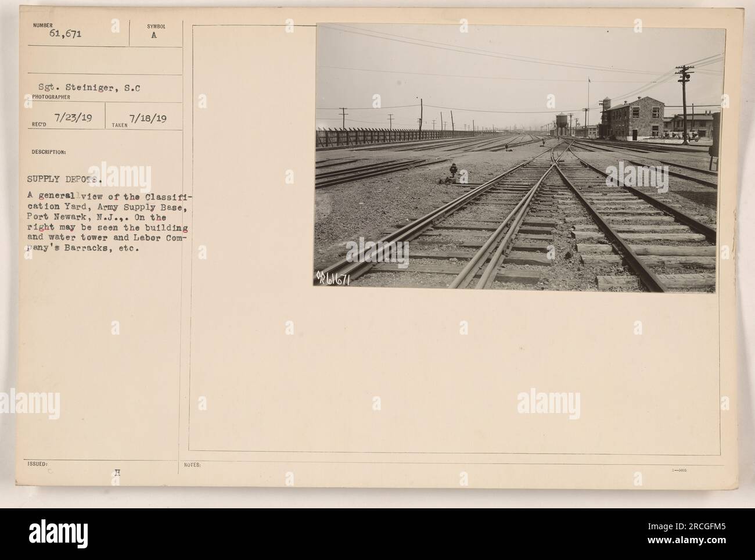This screenshot has height=560, width=755.
Task: Click the alamy logo in bottom bar
Action: [x=59, y=534]
